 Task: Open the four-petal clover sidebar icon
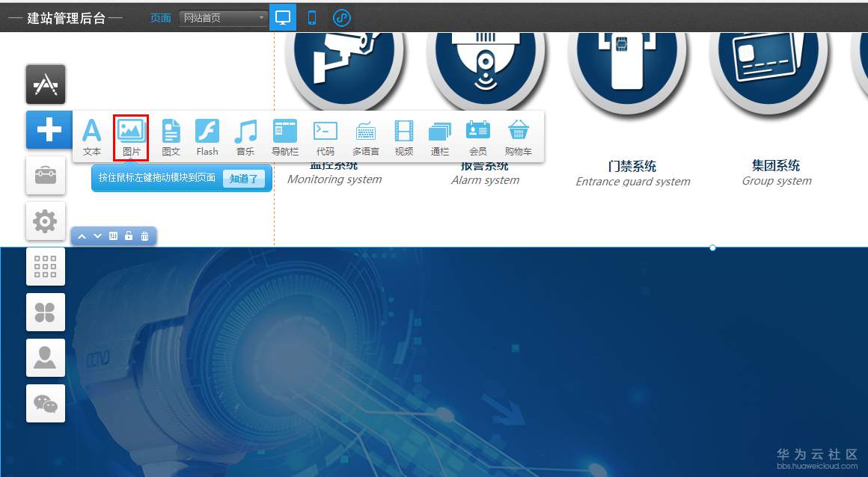[46, 313]
